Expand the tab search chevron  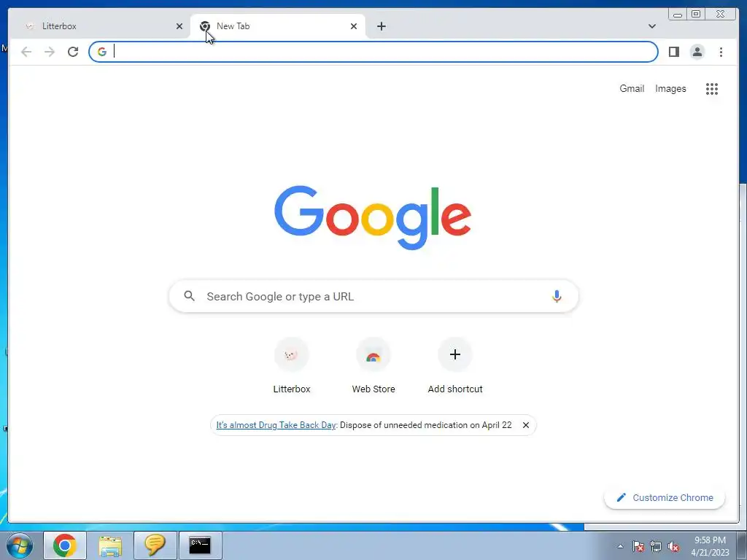[x=651, y=26]
